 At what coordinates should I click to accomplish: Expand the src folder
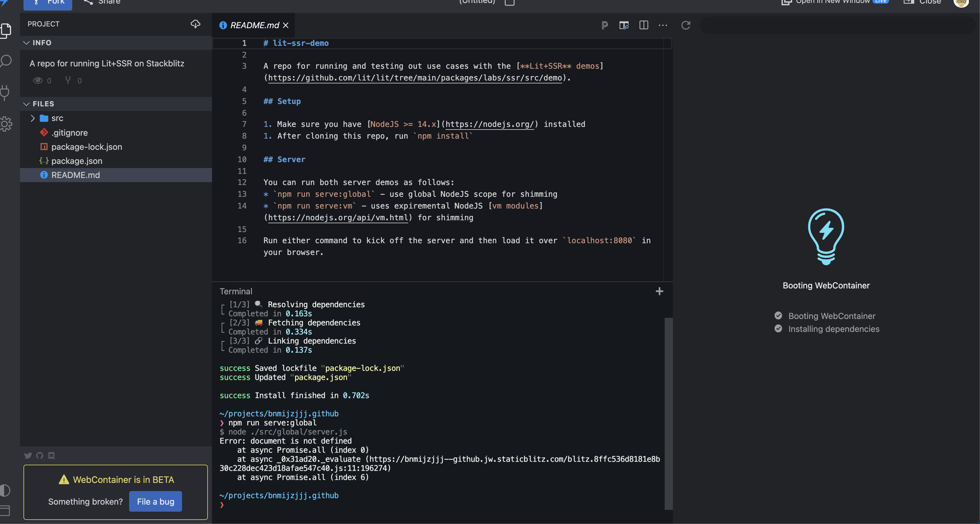(x=33, y=118)
